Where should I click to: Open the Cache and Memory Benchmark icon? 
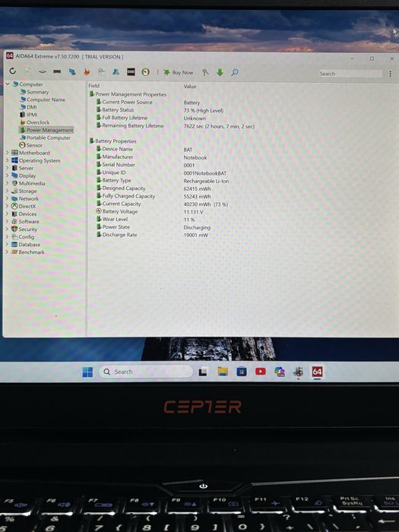point(57,71)
